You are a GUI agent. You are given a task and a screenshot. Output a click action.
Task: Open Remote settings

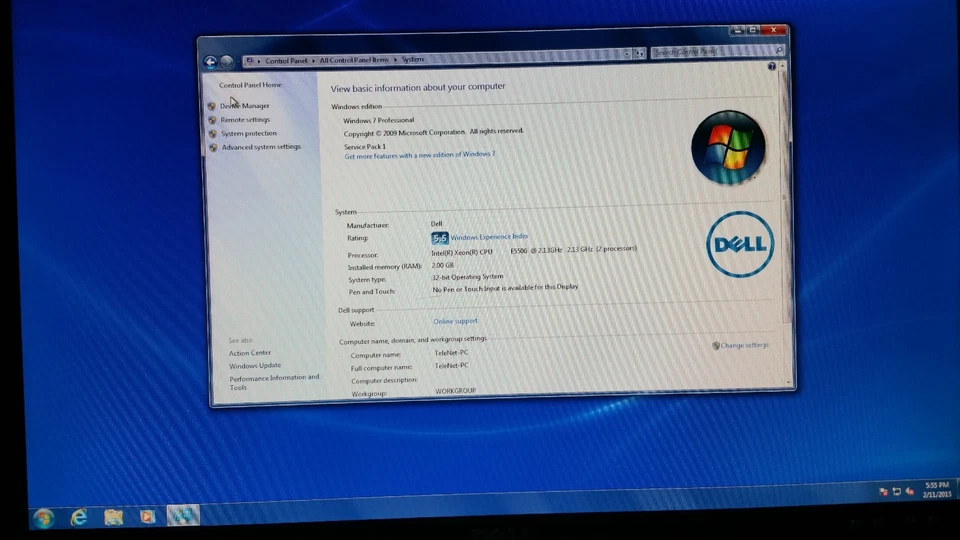245,120
